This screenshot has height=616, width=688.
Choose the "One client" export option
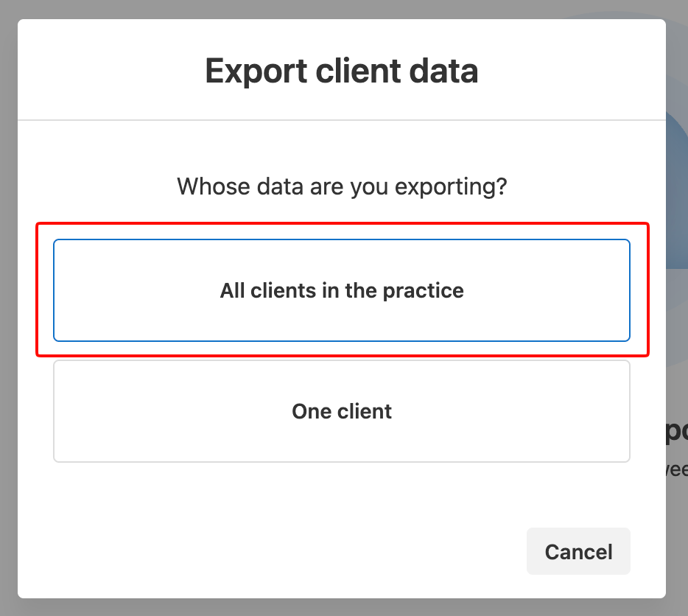click(342, 411)
